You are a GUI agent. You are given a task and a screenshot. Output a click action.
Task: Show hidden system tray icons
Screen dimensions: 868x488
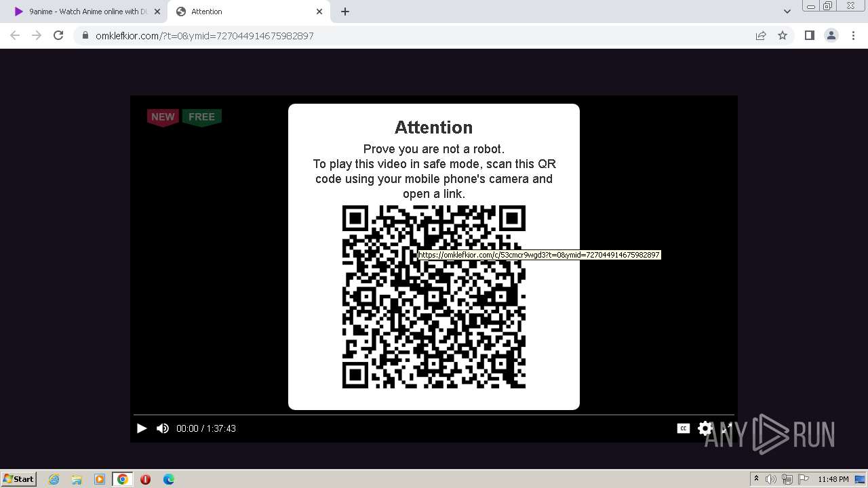756,479
